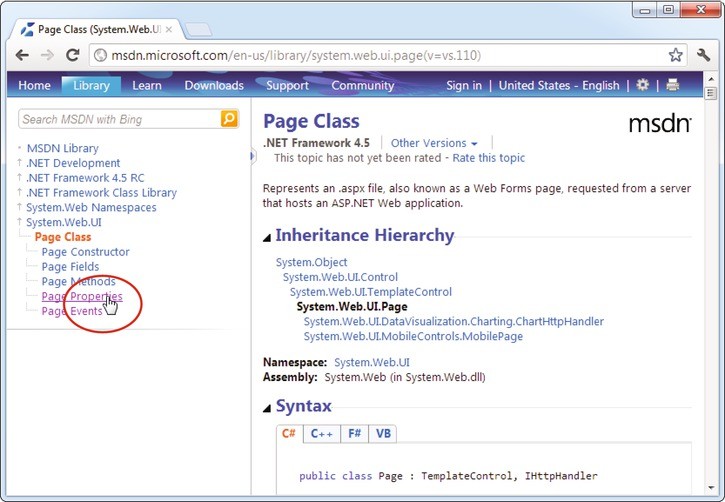Open the MobileControls.MobilePage link
725x502 pixels.
click(x=413, y=336)
